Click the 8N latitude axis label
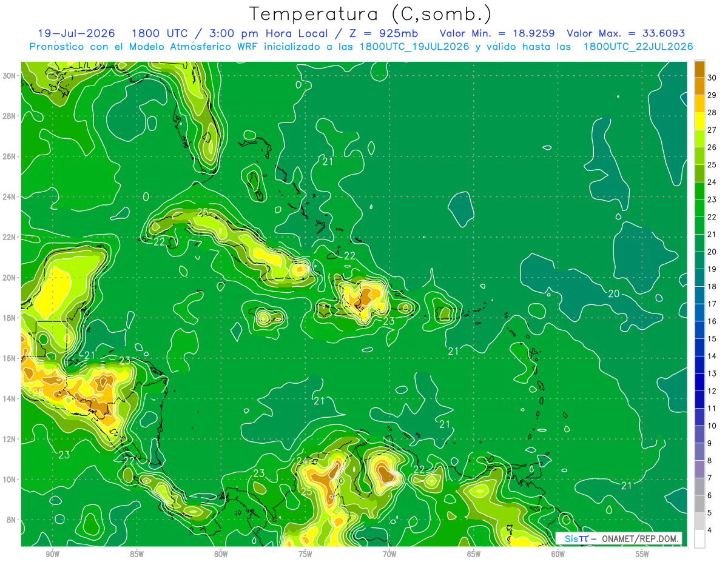Viewport: 728px width, 562px height. click(12, 520)
